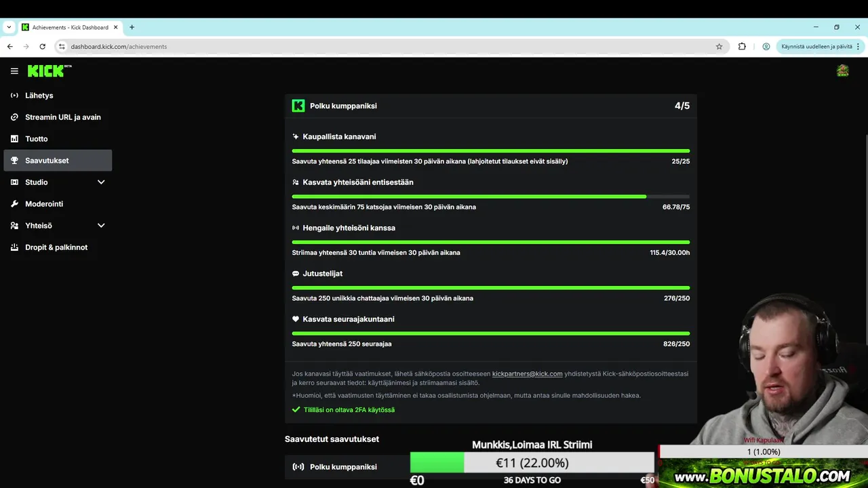Select Saavutukset in the sidebar
The image size is (868, 488).
[58, 161]
